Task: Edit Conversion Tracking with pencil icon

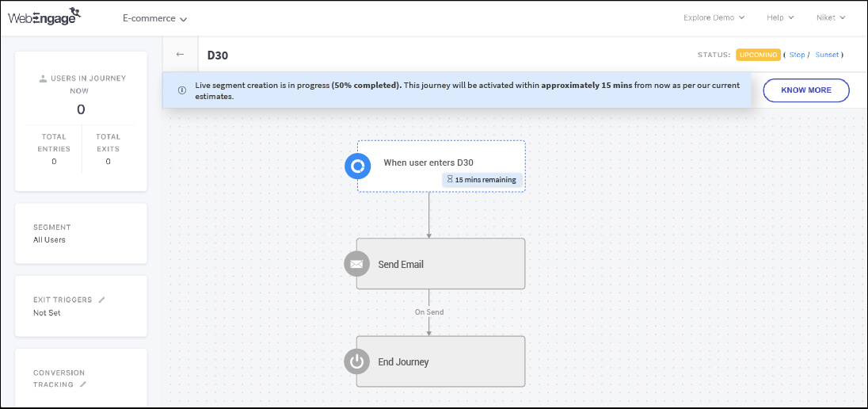Action: [82, 384]
